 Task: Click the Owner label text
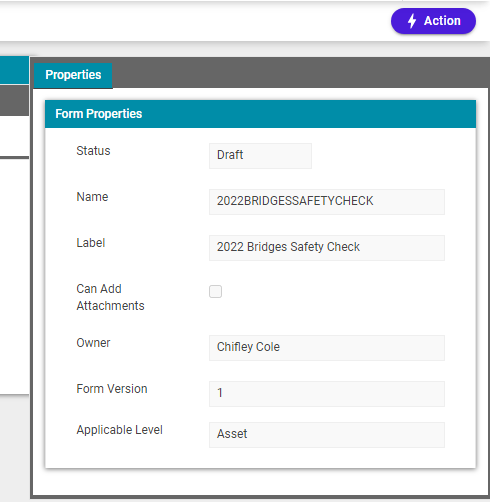(x=93, y=343)
